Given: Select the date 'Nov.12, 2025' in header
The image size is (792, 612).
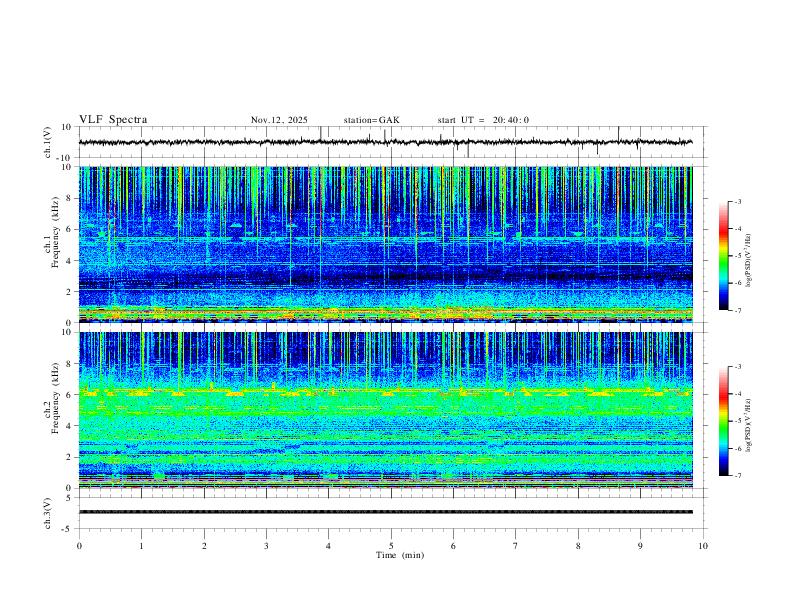Looking at the screenshot, I should 279,120.
